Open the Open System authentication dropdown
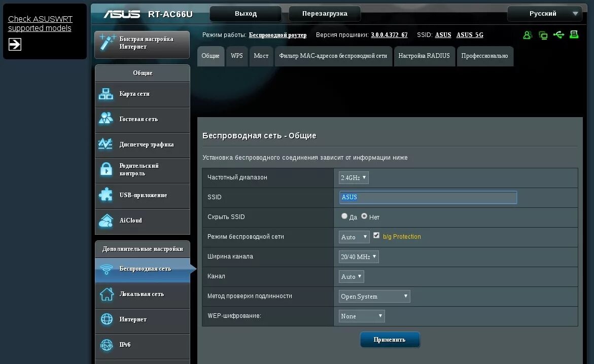594x364 pixels. (x=374, y=296)
